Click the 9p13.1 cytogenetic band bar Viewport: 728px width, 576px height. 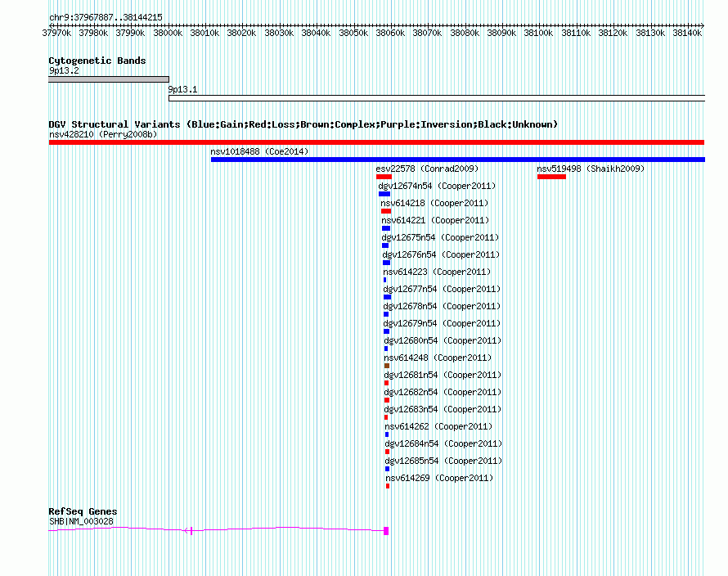click(437, 98)
